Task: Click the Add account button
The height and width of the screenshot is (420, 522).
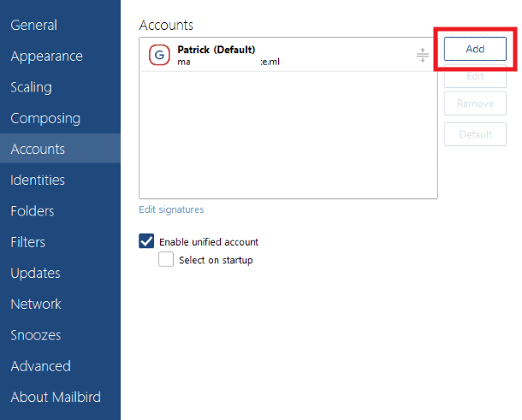Action: [x=475, y=49]
